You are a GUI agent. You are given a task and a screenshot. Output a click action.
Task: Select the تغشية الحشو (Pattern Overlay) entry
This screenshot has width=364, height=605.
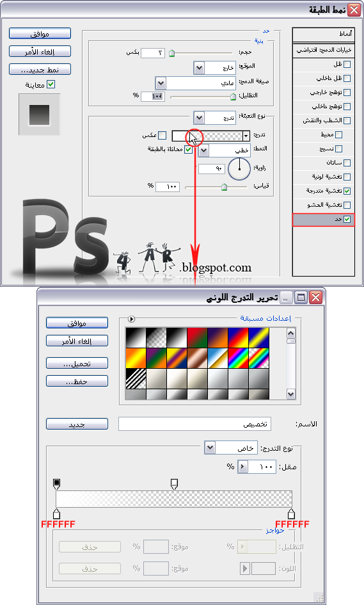coord(324,205)
